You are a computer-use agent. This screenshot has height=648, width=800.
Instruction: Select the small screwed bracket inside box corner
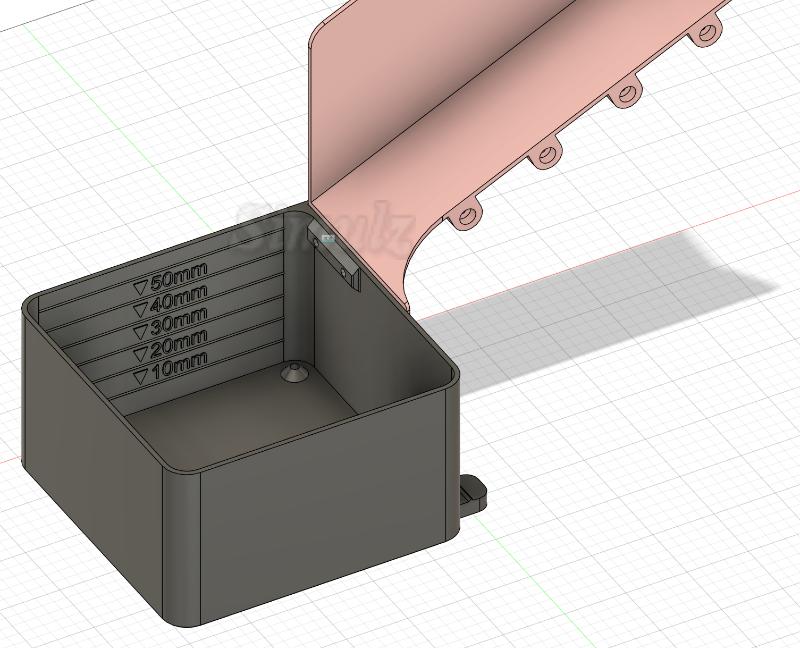click(x=334, y=255)
